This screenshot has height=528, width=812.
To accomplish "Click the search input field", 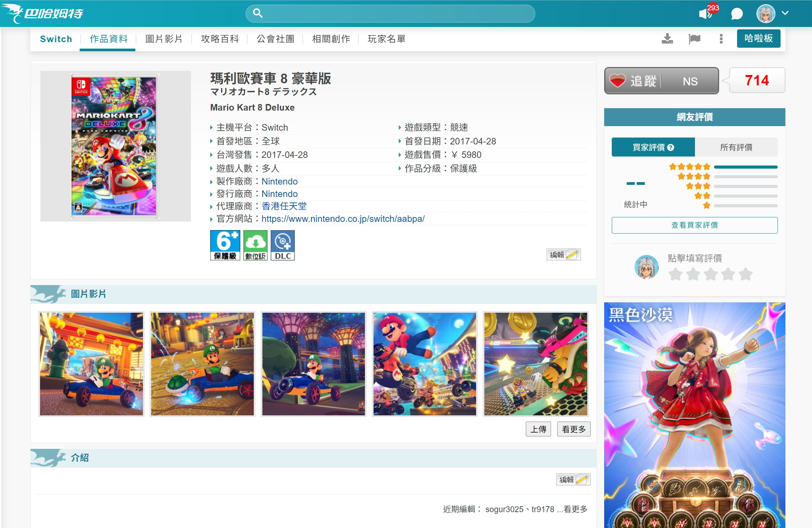I will (390, 13).
